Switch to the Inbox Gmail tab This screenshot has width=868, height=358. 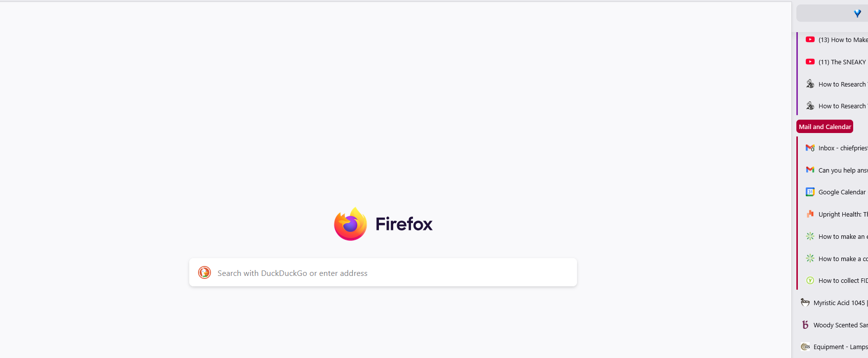tap(834, 148)
